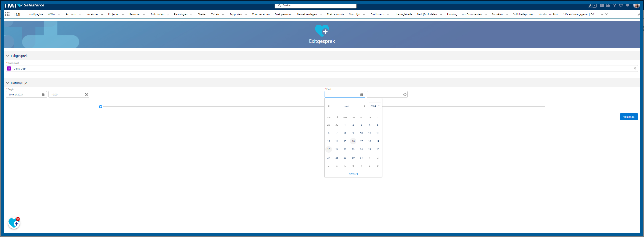This screenshot has width=644, height=237.
Task: Expand the Plaatsingen menu chevron
Action: click(191, 15)
